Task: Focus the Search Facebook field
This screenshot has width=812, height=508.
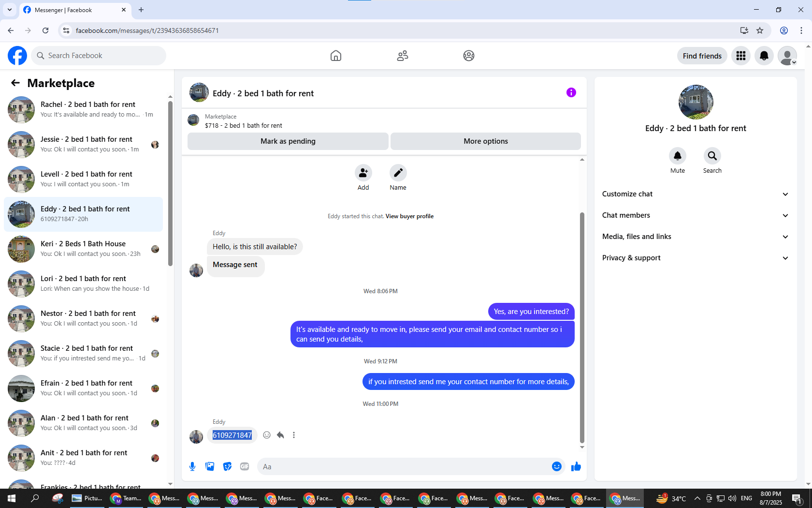Action: [99, 56]
